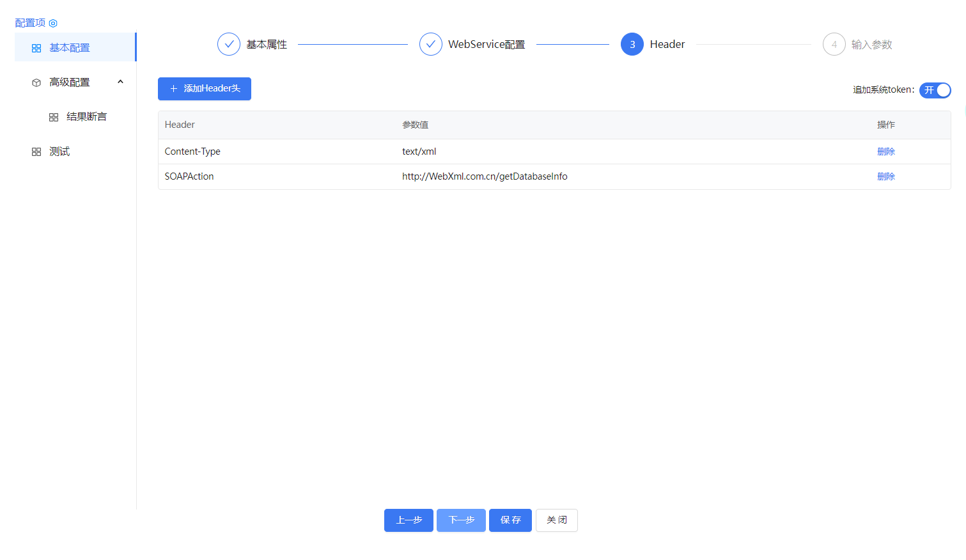
Task: Delete the SOAPAction header row
Action: coord(886,176)
